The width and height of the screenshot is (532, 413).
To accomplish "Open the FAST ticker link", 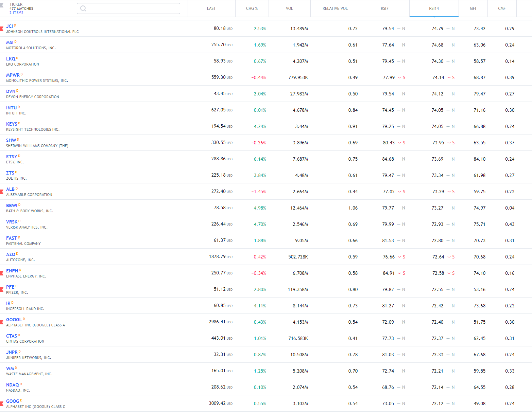I will coord(12,238).
